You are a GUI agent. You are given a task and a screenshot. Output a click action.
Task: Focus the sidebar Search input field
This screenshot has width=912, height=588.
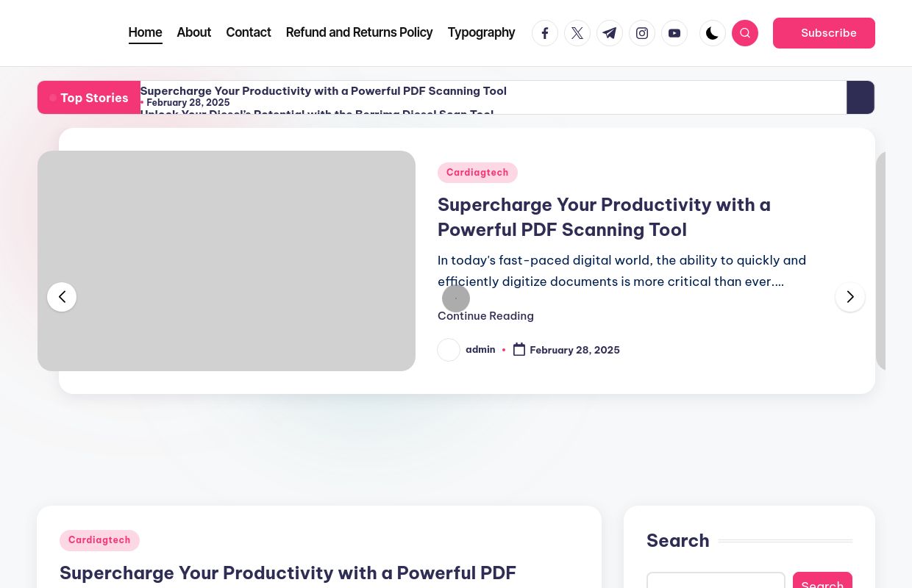(x=716, y=581)
